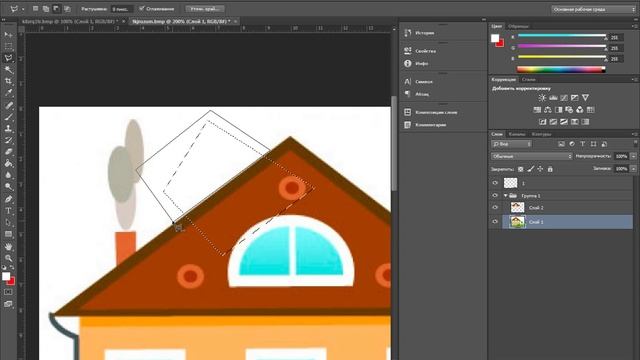Image resolution: width=640 pixels, height=360 pixels.
Task: Hide the Группа 1 group
Action: tap(495, 196)
